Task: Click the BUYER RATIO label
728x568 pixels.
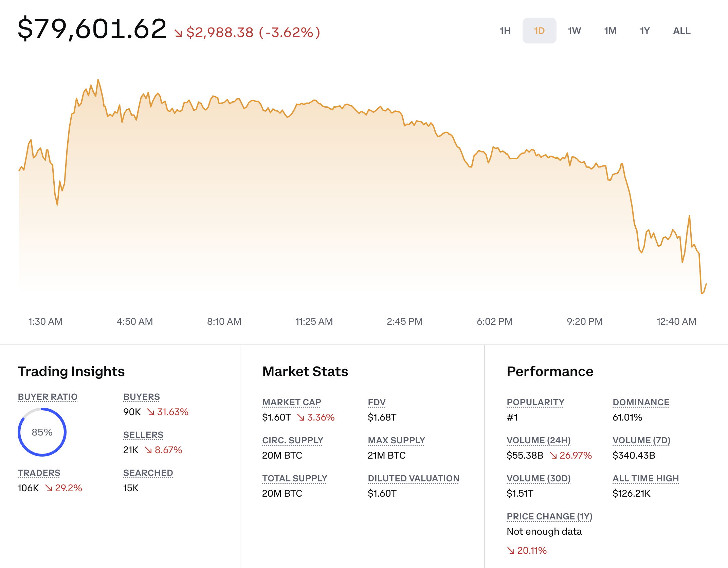Action: click(48, 397)
